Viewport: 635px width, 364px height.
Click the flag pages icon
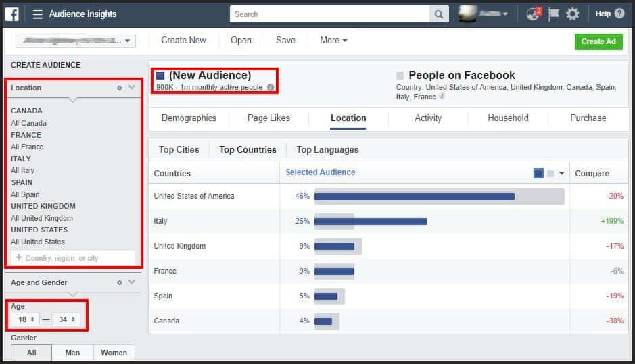pos(554,14)
